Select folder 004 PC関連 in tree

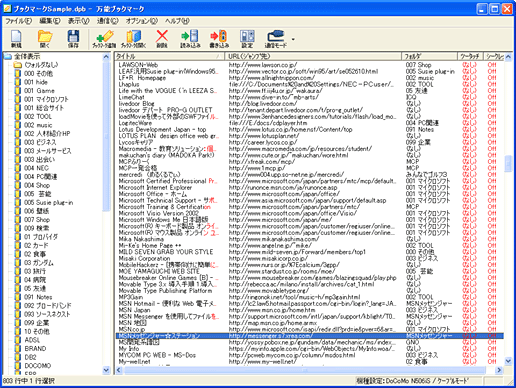click(40, 177)
